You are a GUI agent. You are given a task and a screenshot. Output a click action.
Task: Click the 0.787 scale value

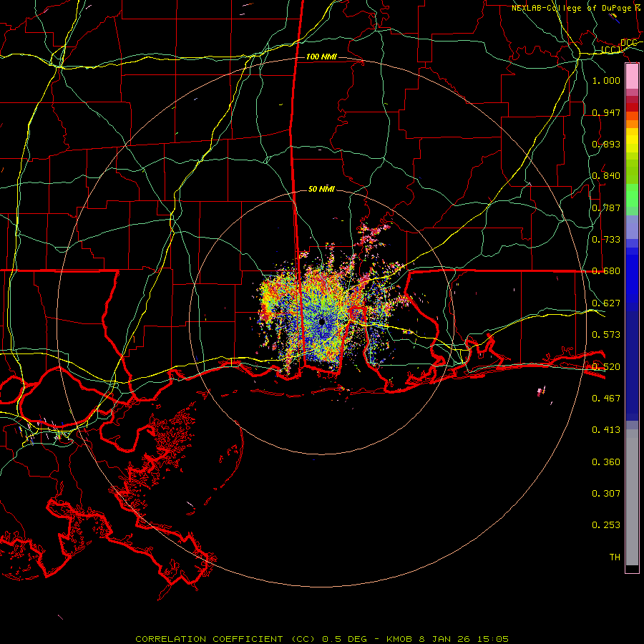[x=606, y=208]
